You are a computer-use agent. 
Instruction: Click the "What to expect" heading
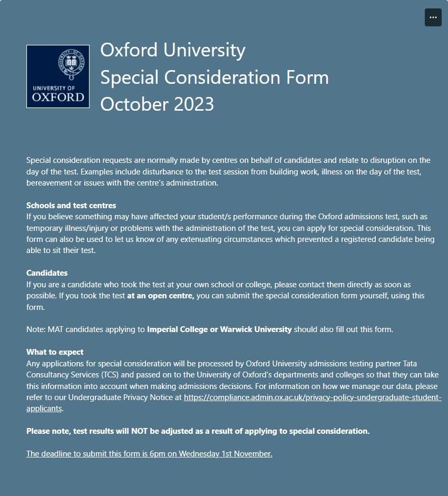pyautogui.click(x=55, y=352)
